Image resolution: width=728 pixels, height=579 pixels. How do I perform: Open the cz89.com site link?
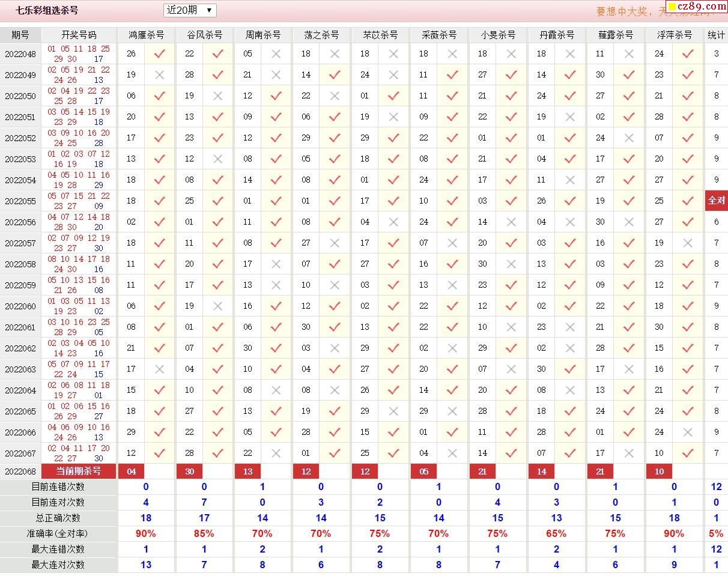[x=697, y=7]
